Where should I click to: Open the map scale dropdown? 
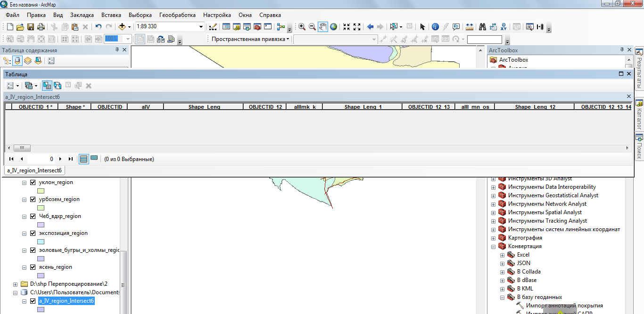click(x=201, y=27)
